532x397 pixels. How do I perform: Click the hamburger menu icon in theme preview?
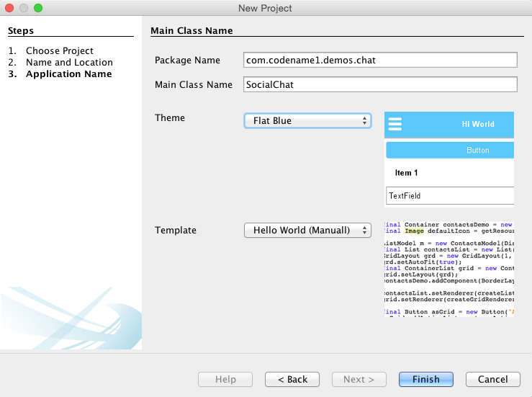[395, 124]
